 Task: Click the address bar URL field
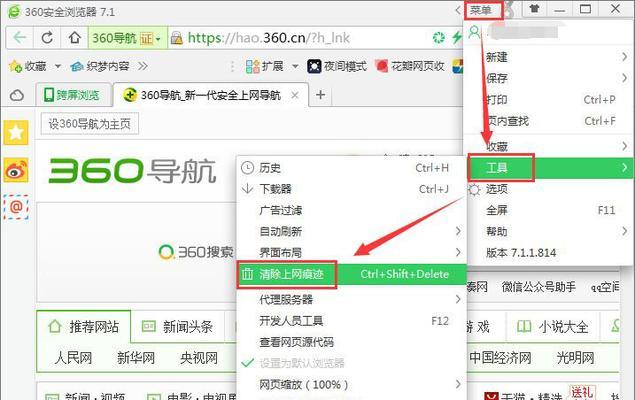(300, 38)
